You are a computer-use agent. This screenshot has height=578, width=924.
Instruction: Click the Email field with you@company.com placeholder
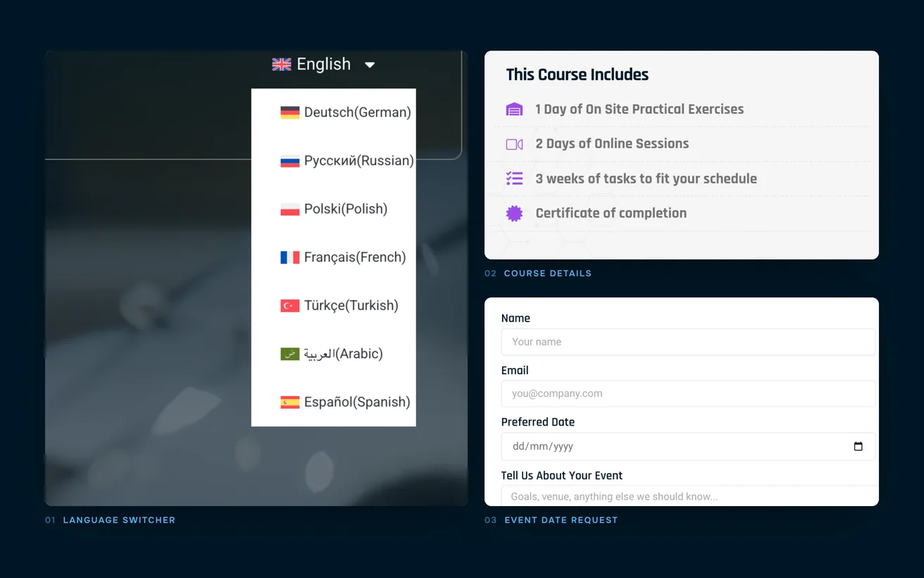coord(688,394)
